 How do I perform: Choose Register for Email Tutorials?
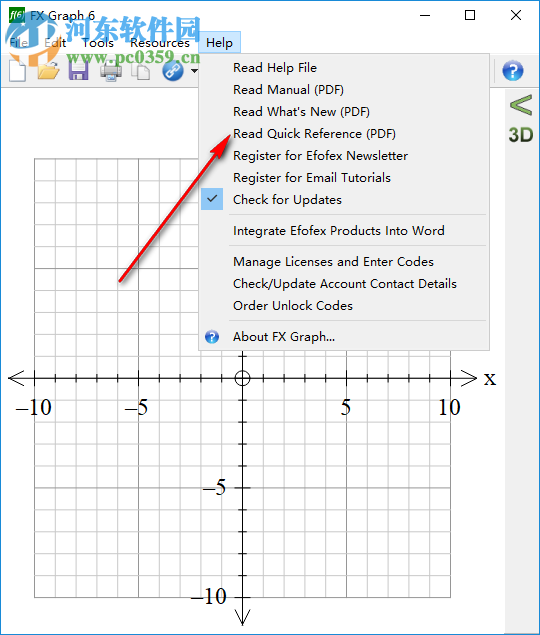pos(312,177)
